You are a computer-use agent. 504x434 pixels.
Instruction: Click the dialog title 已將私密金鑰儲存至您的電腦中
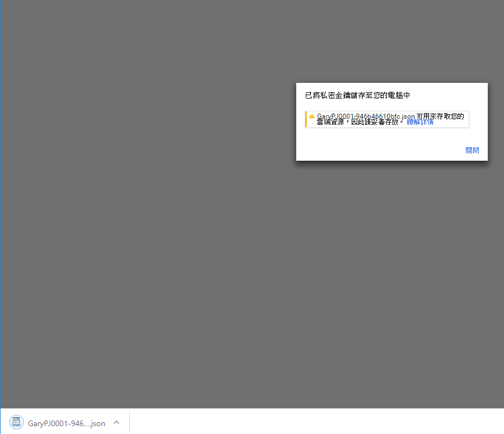357,95
